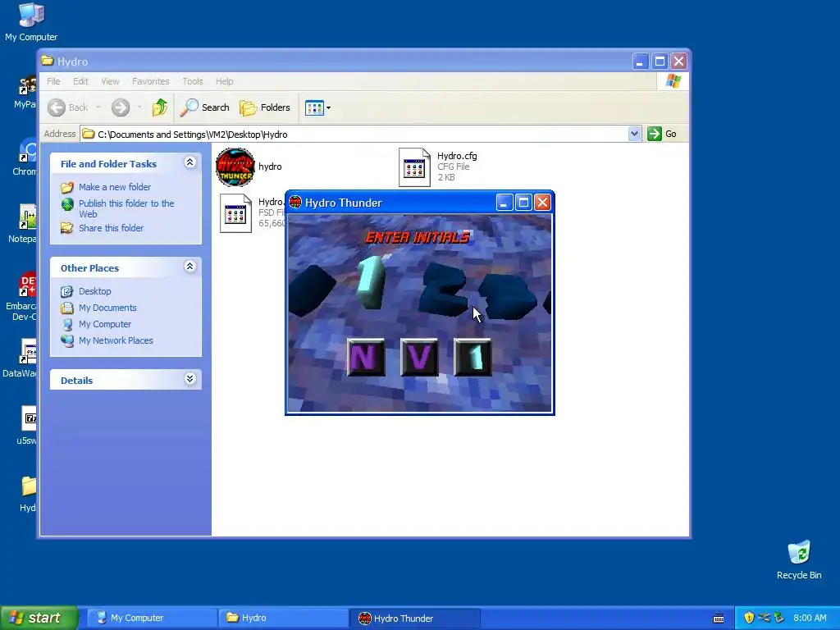This screenshot has width=840, height=630.
Task: Select the dark 2 character in game
Action: 444,290
